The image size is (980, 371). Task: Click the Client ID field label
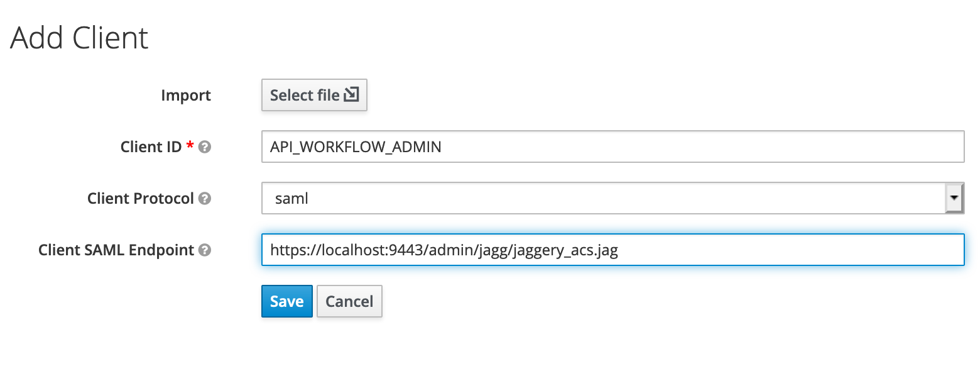151,147
